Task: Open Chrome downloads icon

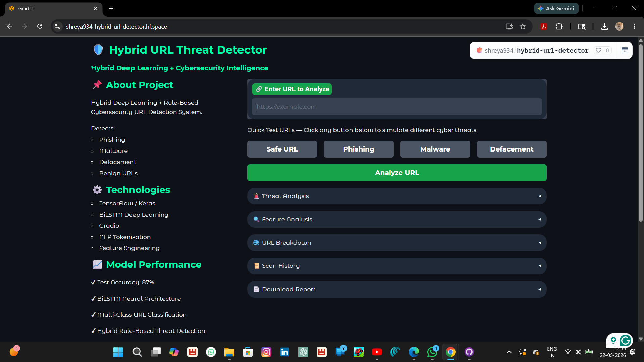Action: [x=604, y=26]
